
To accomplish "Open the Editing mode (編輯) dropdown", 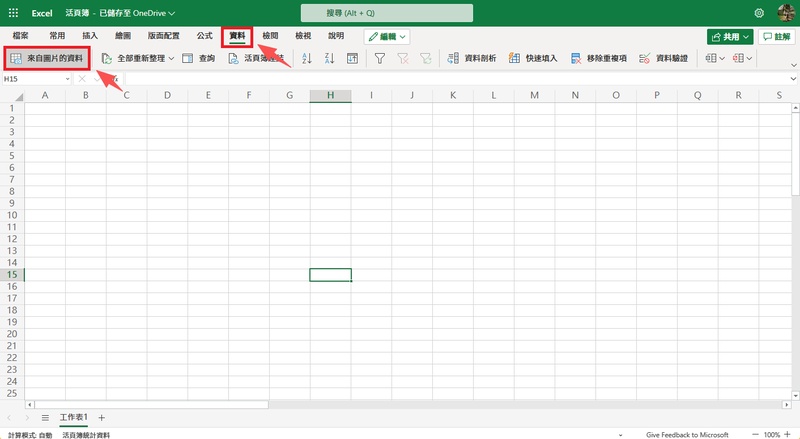I will click(386, 36).
